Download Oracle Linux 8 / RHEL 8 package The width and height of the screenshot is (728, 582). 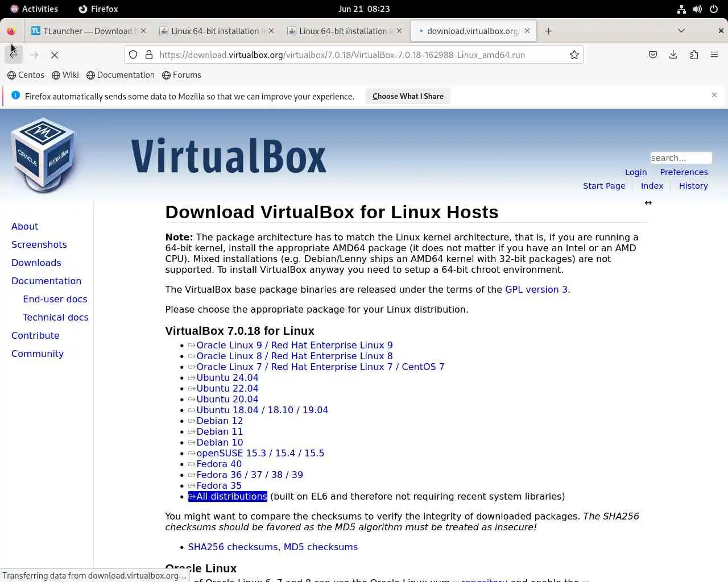(x=291, y=356)
